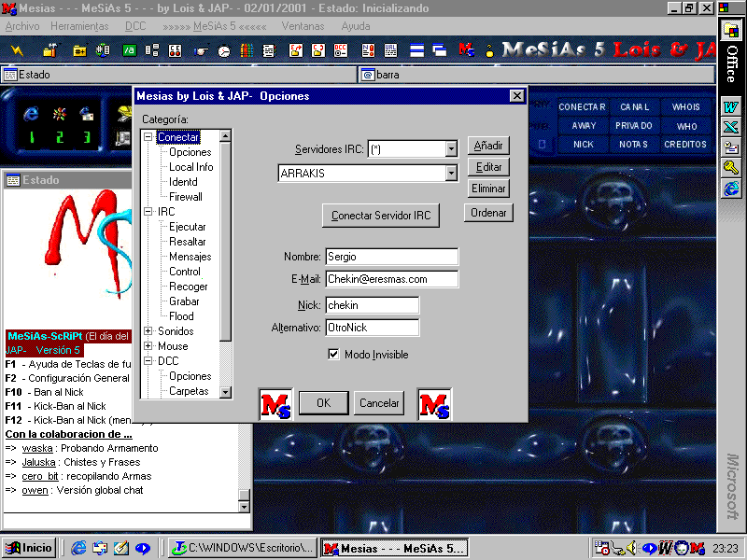This screenshot has height=560, width=747.
Task: Click the Añadir button
Action: click(x=488, y=146)
